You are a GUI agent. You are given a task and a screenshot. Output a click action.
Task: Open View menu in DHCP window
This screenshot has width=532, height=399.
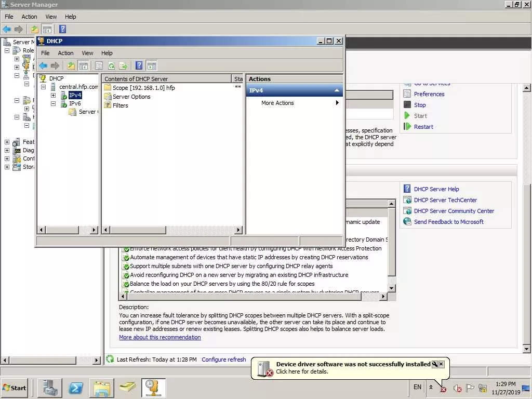coord(87,53)
